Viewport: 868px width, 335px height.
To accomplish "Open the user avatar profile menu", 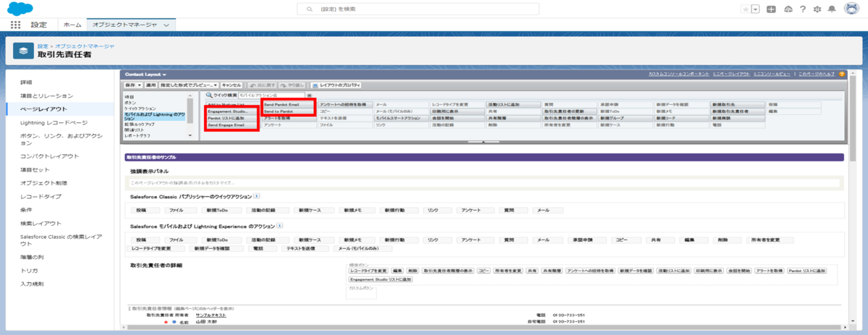I will [x=851, y=9].
